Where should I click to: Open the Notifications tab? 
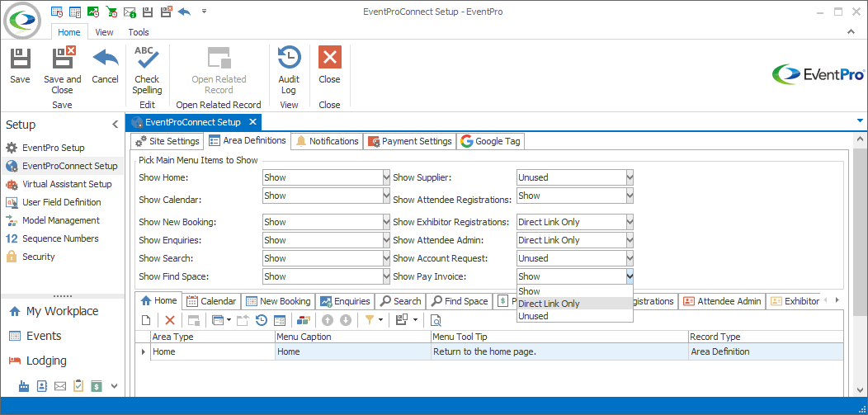(x=328, y=141)
